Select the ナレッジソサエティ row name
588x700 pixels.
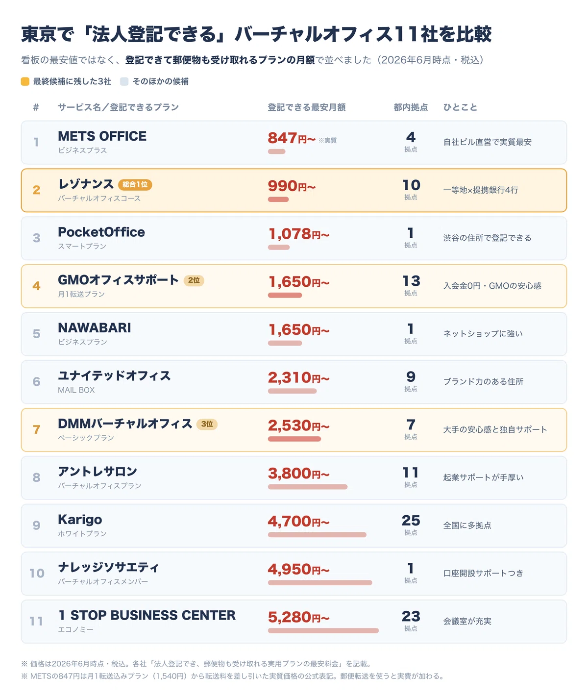pyautogui.click(x=109, y=568)
